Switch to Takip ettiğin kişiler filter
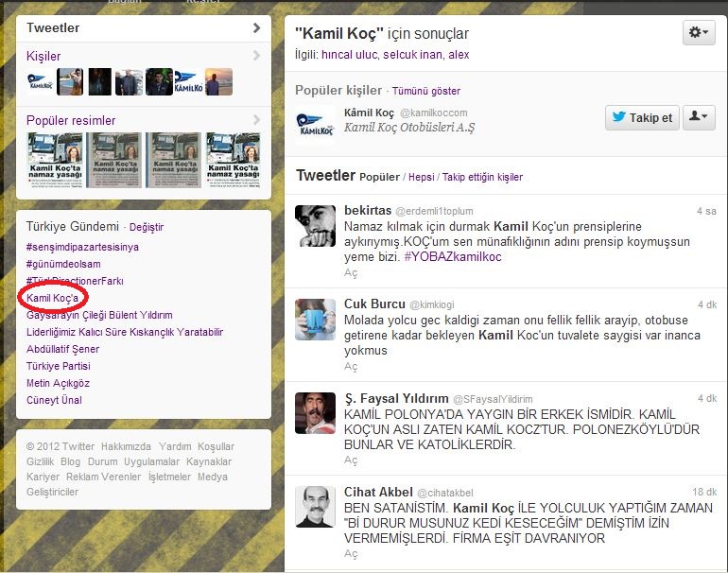This screenshot has width=728, height=573. tap(482, 177)
